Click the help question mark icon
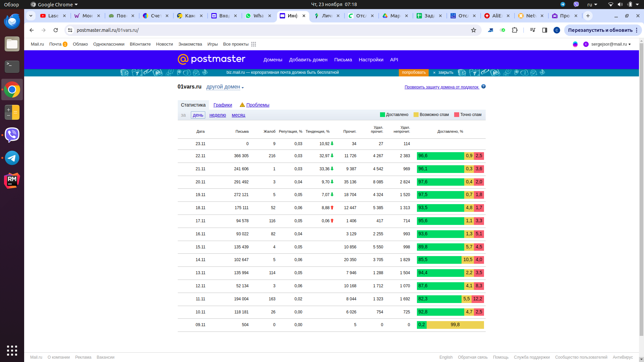Viewport: 644px width, 362px height. pyautogui.click(x=483, y=86)
